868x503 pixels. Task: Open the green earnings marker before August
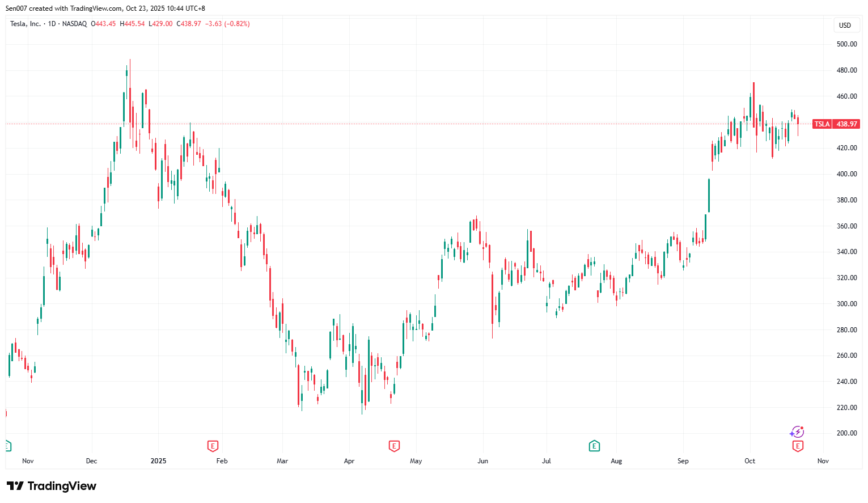click(x=594, y=446)
